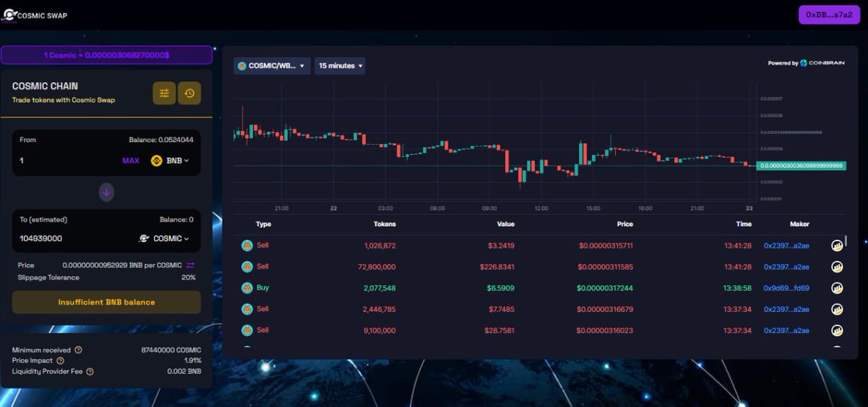The height and width of the screenshot is (407, 868).
Task: Click token icon on 2,446,785 sell row
Action: 247,309
